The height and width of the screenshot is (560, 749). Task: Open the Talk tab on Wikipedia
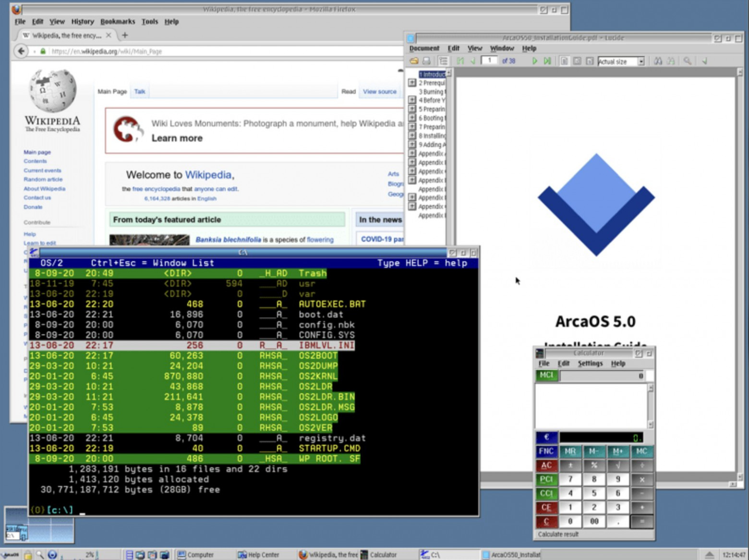coord(140,92)
